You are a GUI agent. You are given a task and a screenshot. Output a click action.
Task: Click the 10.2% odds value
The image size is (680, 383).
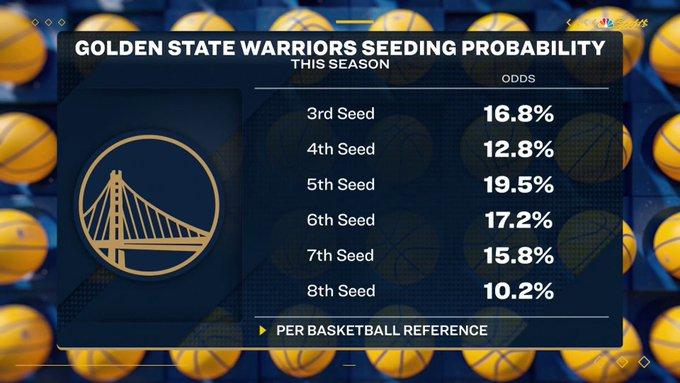click(x=519, y=291)
